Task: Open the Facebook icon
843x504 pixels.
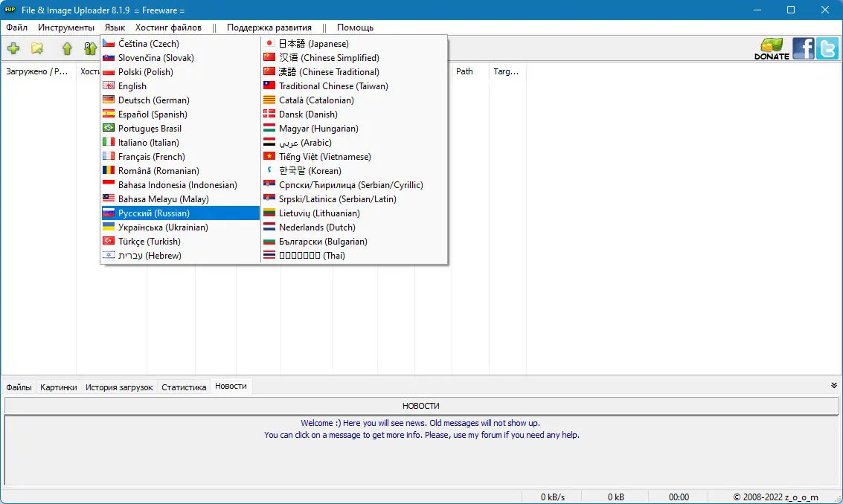Action: click(x=804, y=49)
